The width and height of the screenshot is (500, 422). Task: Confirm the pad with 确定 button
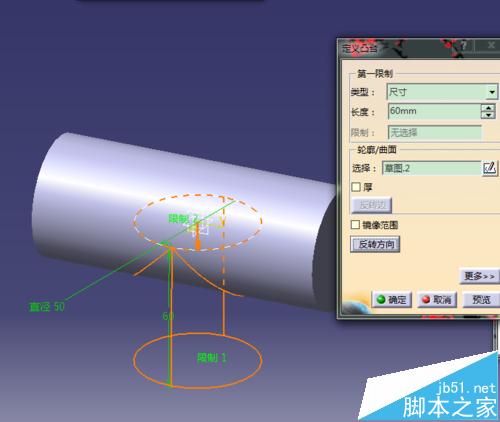[x=392, y=300]
